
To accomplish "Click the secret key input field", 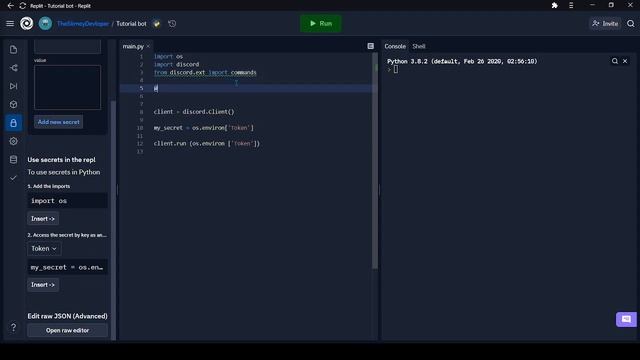I will click(x=67, y=47).
